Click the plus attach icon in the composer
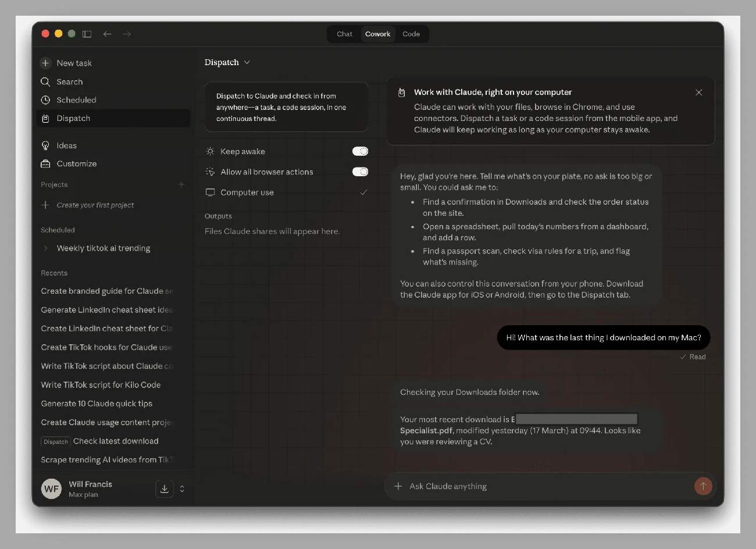Viewport: 756px width, 549px height. pyautogui.click(x=398, y=486)
